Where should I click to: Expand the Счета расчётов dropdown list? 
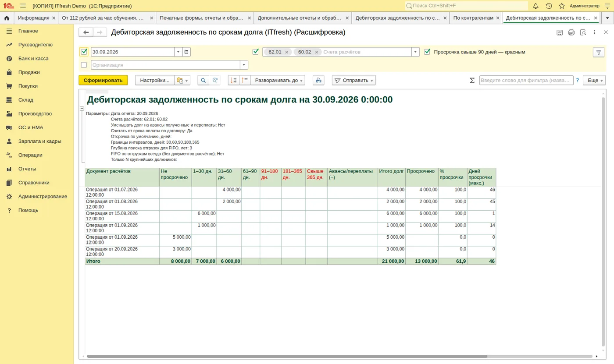(x=415, y=52)
